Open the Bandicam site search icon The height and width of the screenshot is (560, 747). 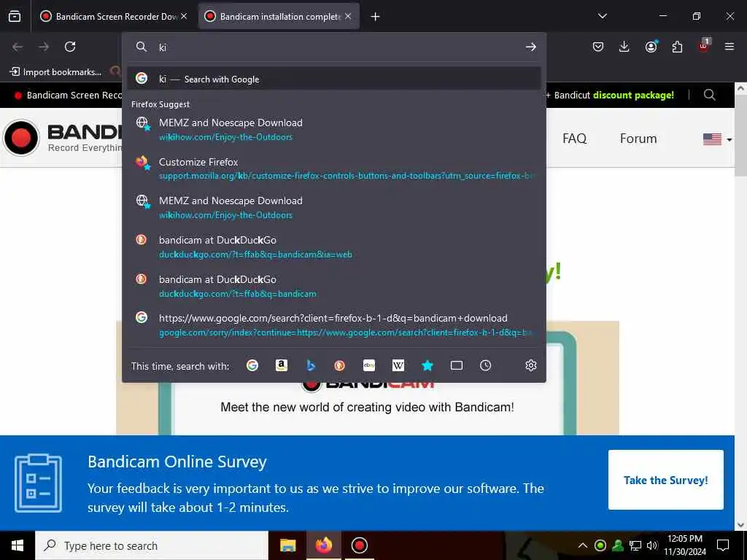click(x=709, y=95)
